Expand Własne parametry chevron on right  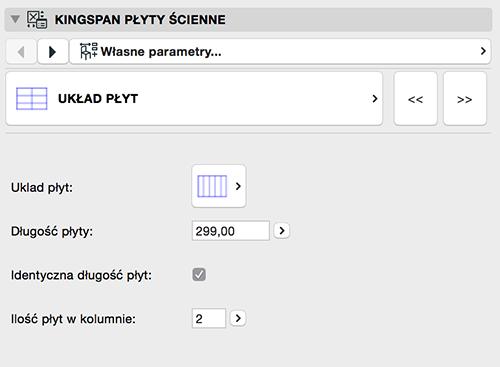(483, 51)
